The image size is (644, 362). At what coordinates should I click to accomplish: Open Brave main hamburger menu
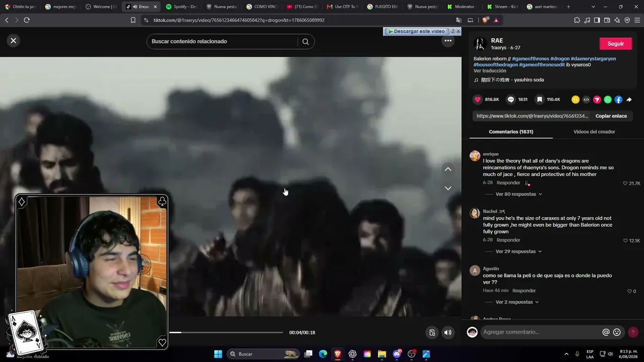637,20
